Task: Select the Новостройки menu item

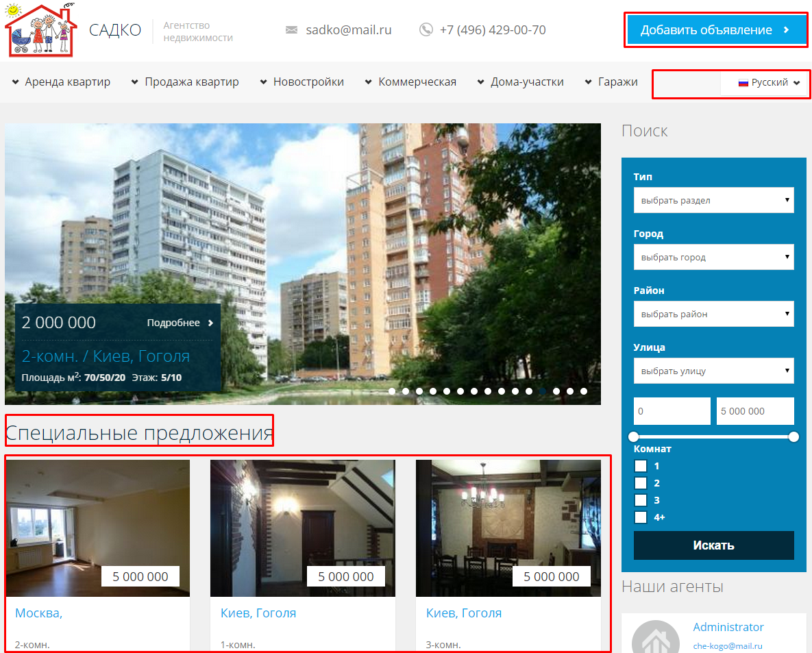Action: pyautogui.click(x=302, y=82)
